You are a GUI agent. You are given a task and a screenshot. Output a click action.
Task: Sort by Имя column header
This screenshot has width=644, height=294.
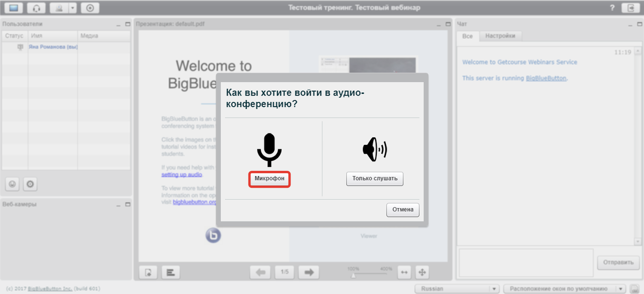click(x=53, y=36)
